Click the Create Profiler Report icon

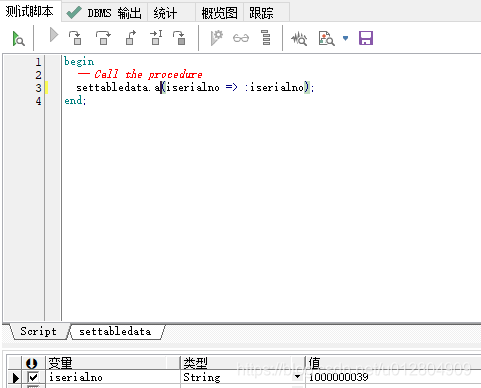coord(299,39)
